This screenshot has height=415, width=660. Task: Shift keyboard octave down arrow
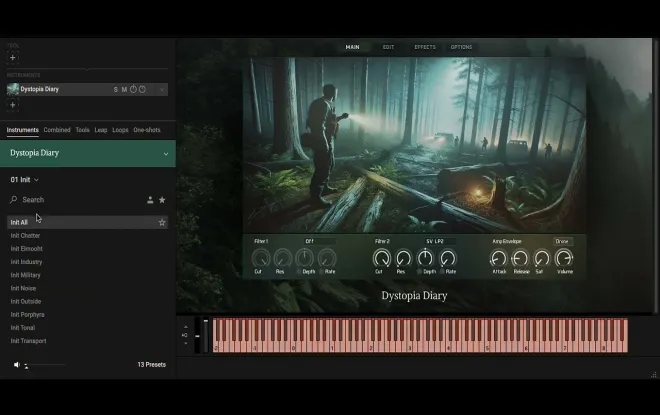coord(186,343)
